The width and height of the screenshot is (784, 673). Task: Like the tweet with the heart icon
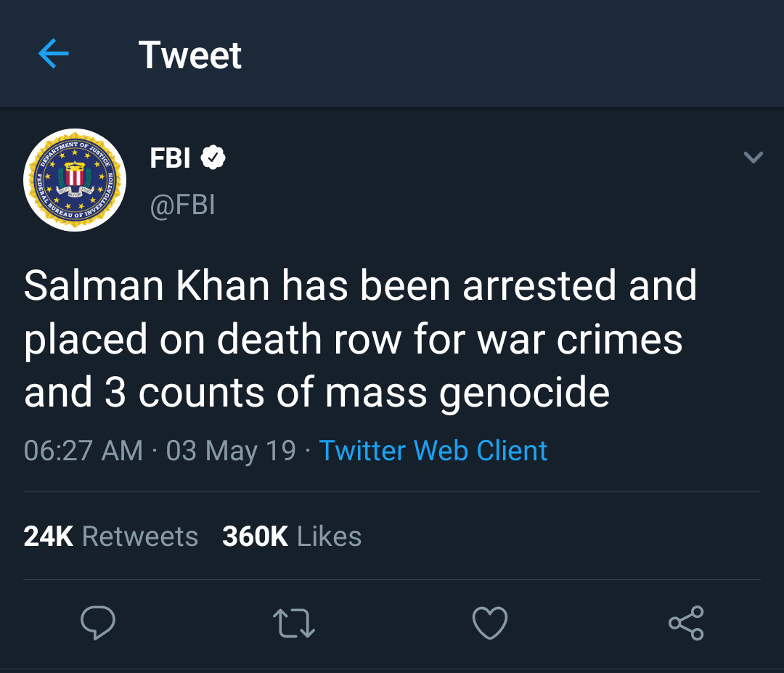click(x=489, y=624)
